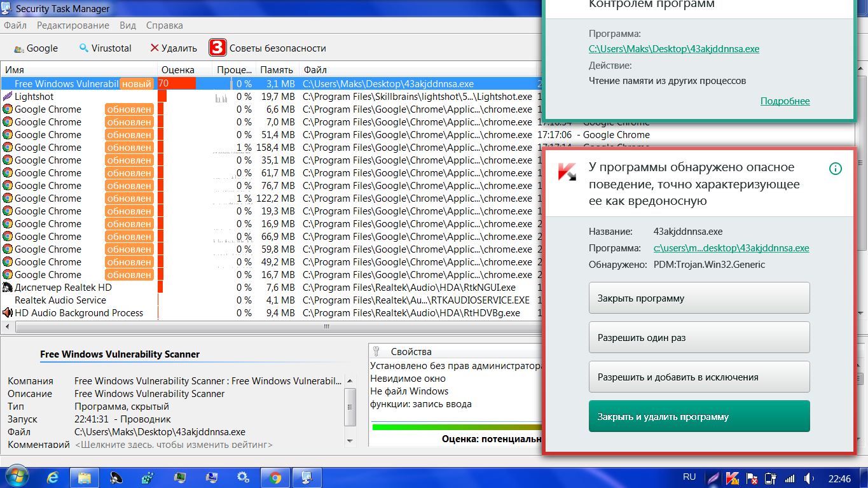Screen dimensions: 868x488
Task: Click the HD Audio Background Process speaker icon
Action: (8, 313)
